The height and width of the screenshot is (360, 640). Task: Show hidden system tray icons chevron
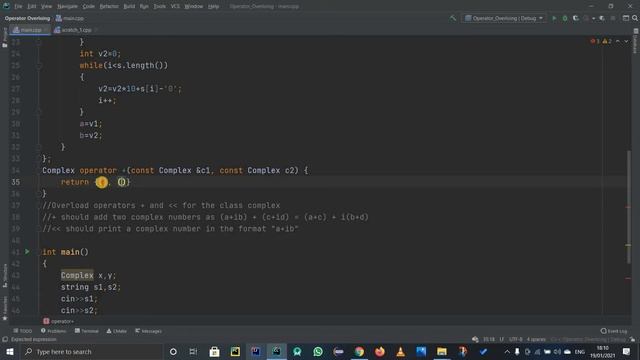tap(507, 351)
